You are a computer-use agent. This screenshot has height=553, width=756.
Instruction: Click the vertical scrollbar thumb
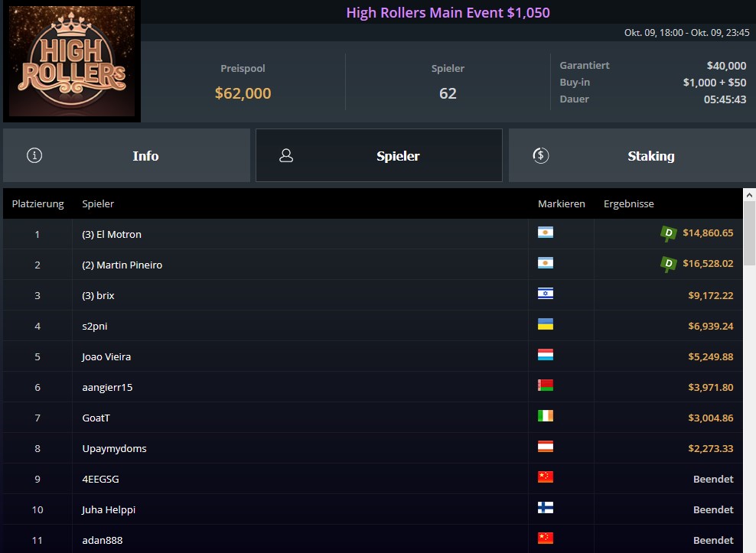point(749,233)
